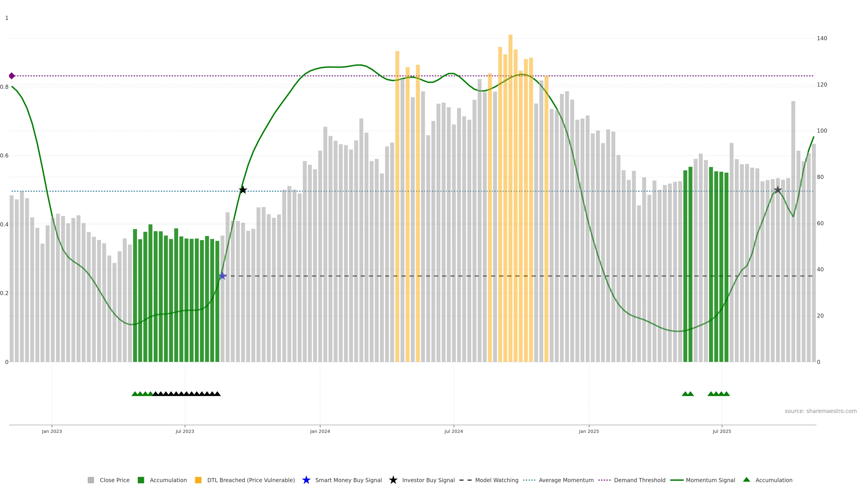Click the green triangle Accumulation legend icon
This screenshot has width=868, height=488.
pos(746,480)
